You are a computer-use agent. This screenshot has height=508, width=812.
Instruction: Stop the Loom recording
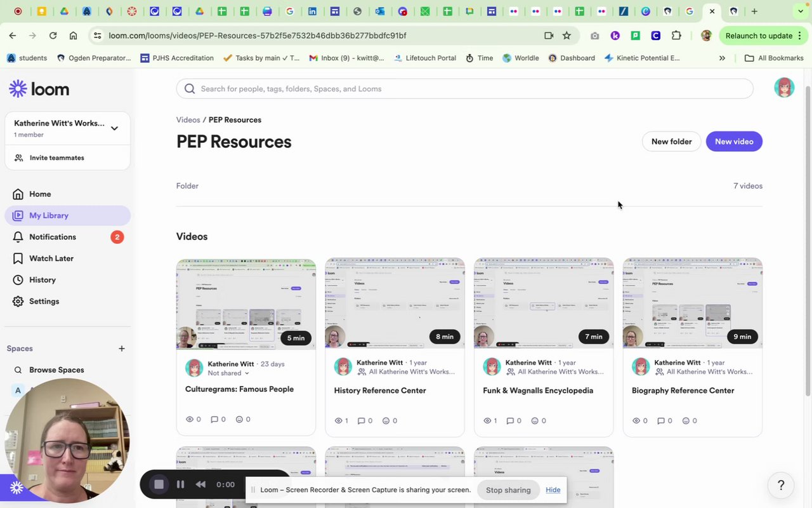pos(159,485)
